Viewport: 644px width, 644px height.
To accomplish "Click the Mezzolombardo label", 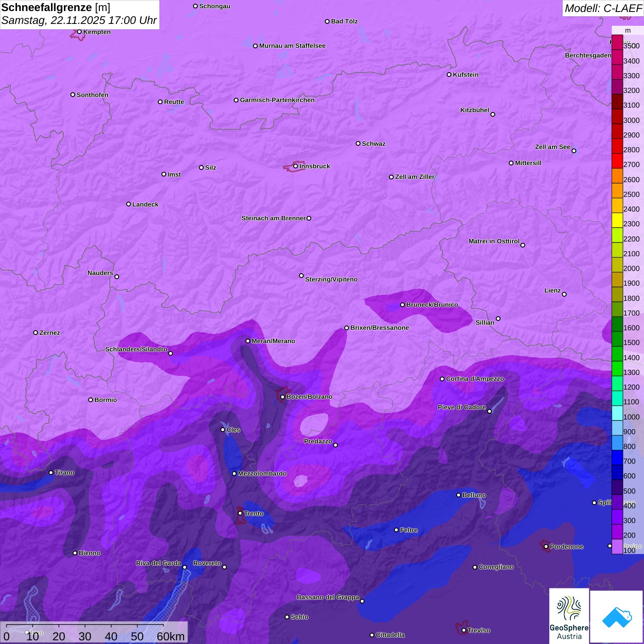I will coord(262,473).
